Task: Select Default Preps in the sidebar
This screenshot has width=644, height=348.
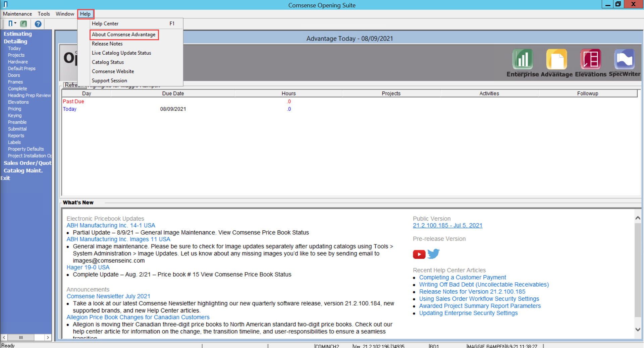Action: 21,68
